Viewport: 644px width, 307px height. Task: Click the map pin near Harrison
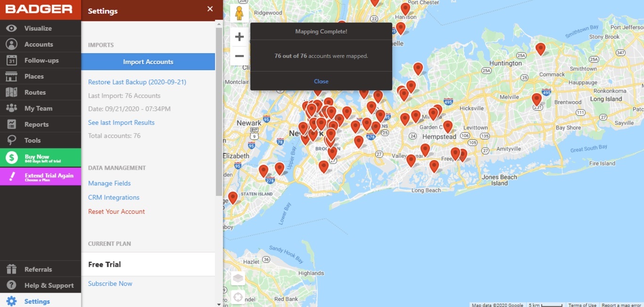[x=405, y=9]
